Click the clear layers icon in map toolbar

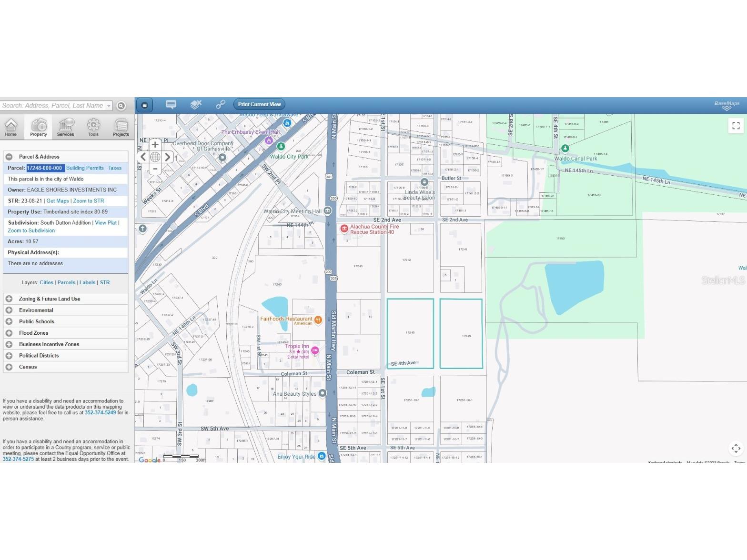[x=196, y=104]
